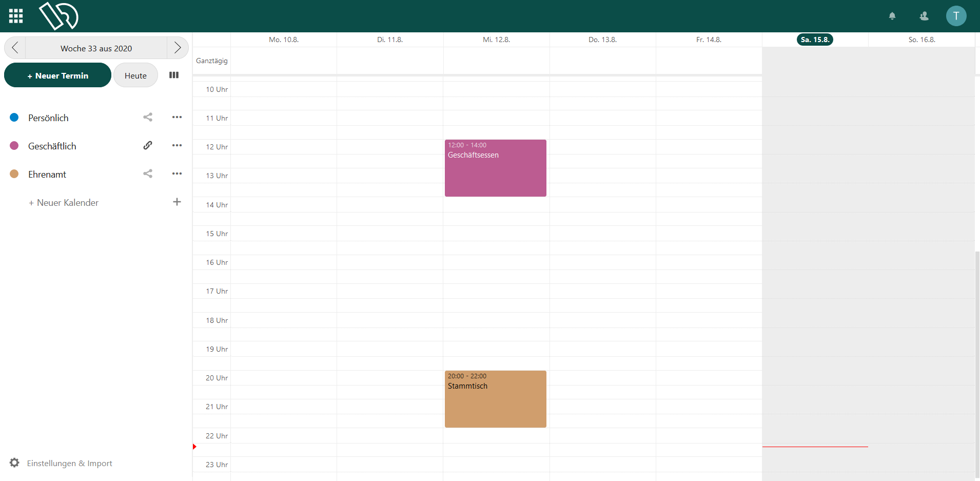Click plus icon to add calendar
Screen dimensions: 980x481
point(177,202)
